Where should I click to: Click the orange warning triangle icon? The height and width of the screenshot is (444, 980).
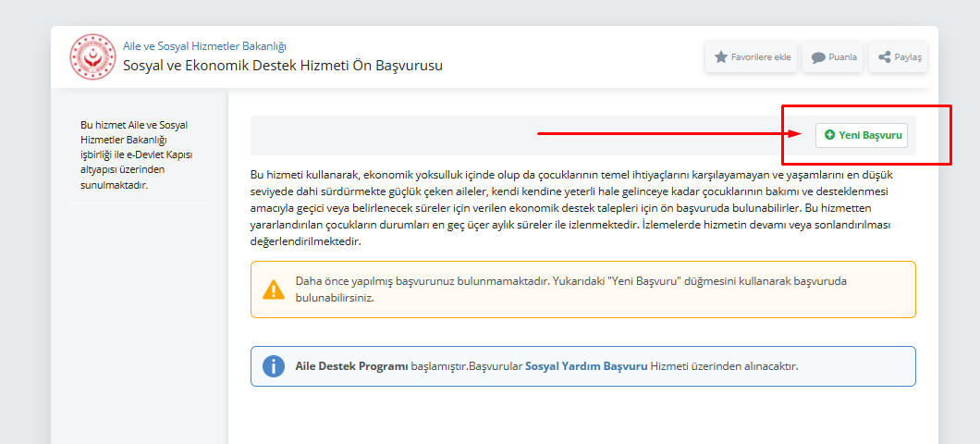click(274, 290)
